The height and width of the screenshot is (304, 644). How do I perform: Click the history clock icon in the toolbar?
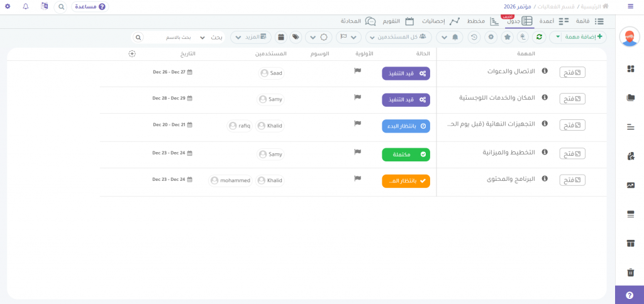474,37
